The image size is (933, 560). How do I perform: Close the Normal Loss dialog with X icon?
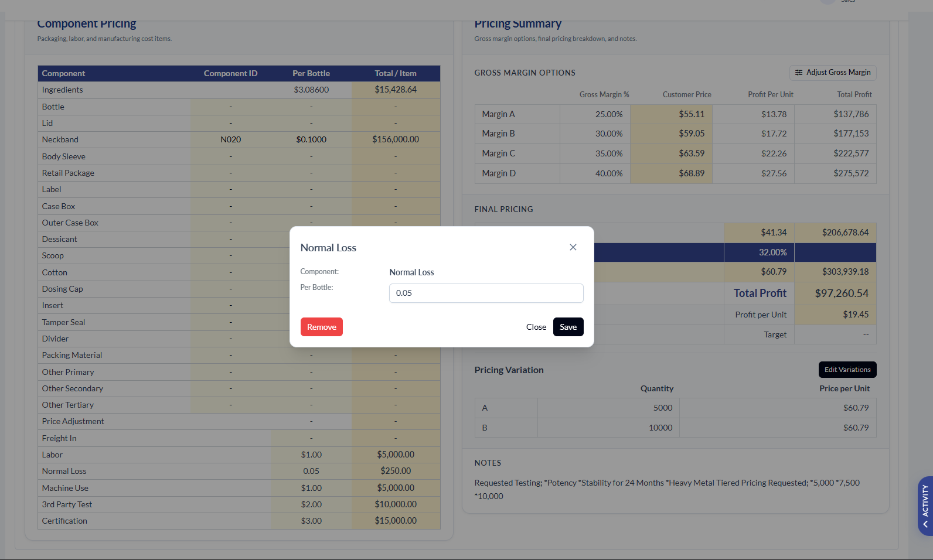point(573,247)
